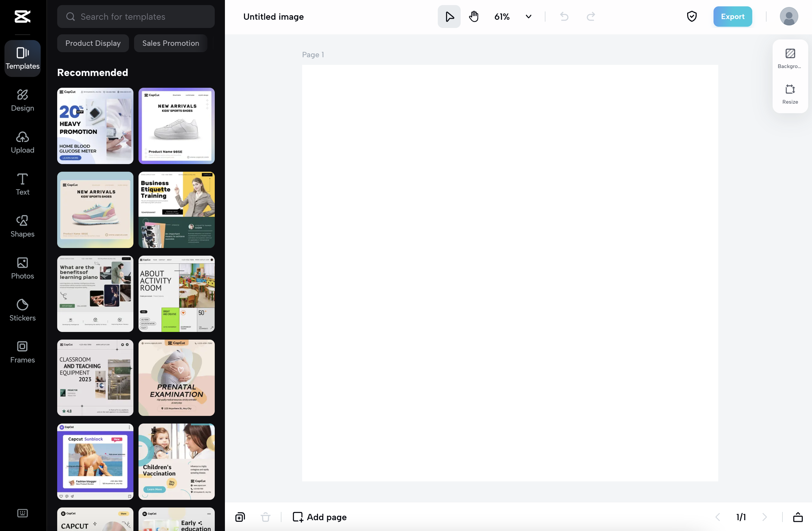Click the shield security icon

(692, 17)
